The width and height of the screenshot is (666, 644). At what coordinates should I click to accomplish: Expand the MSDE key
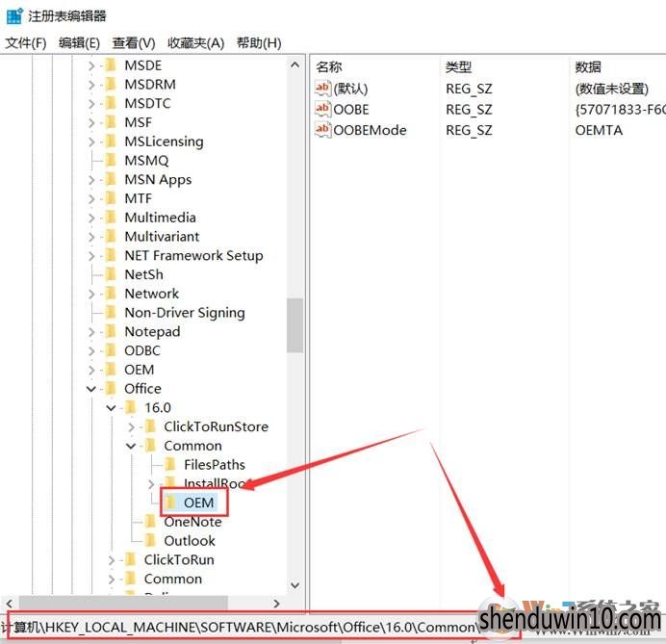91,65
